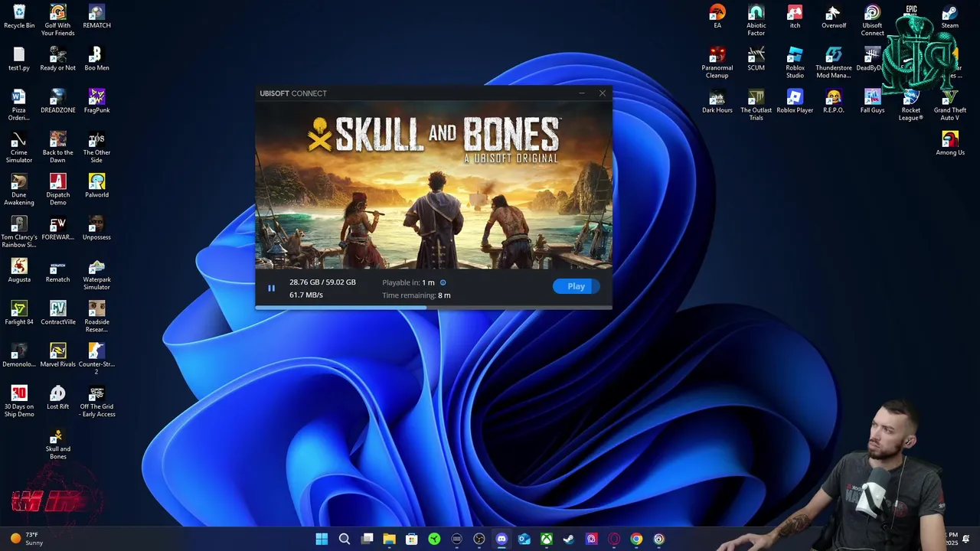Select the Among Us desktop icon
The image size is (980, 551).
point(950,144)
